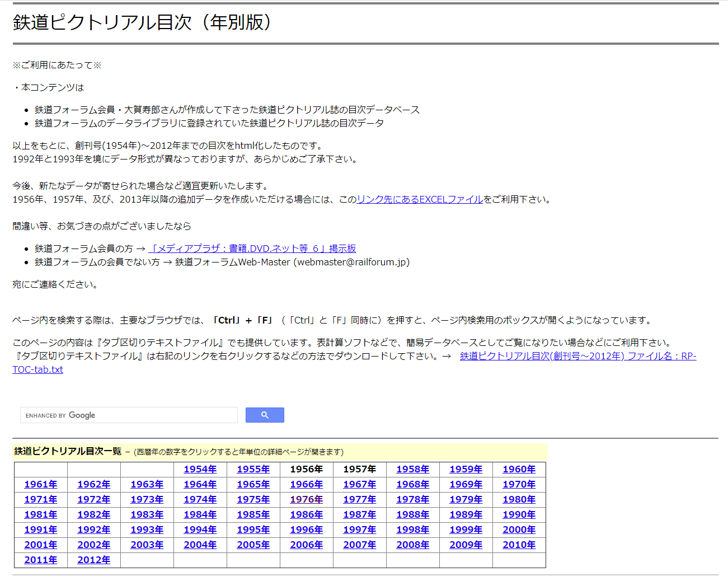Open the 1979年 index page
Image resolution: width=728 pixels, height=581 pixels.
[x=466, y=499]
